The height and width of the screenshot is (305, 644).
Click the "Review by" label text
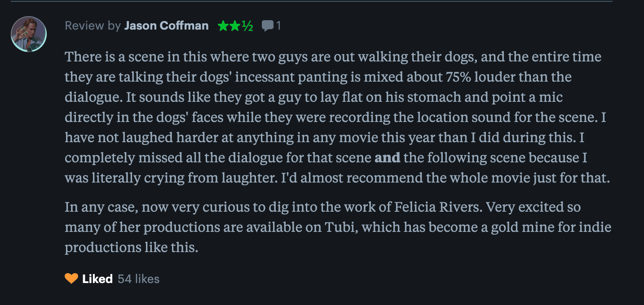(x=93, y=26)
